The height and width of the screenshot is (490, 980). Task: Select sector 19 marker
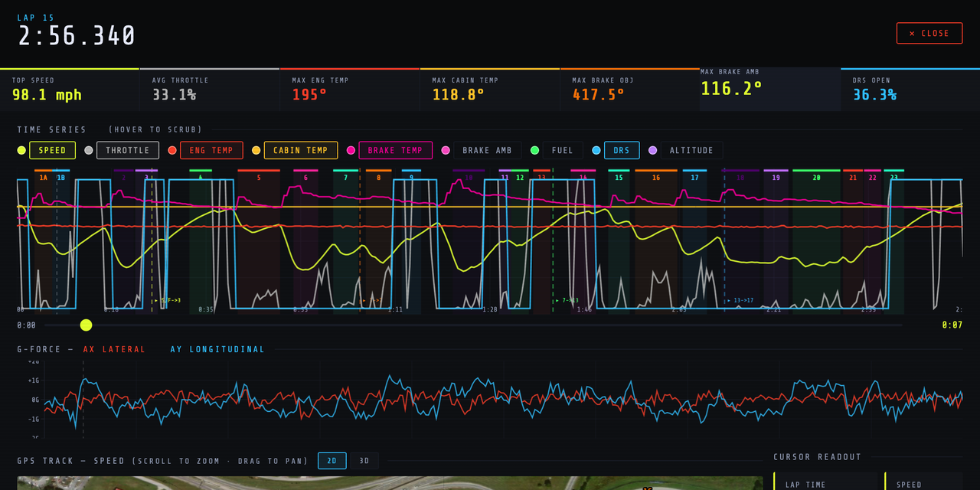pos(776,177)
